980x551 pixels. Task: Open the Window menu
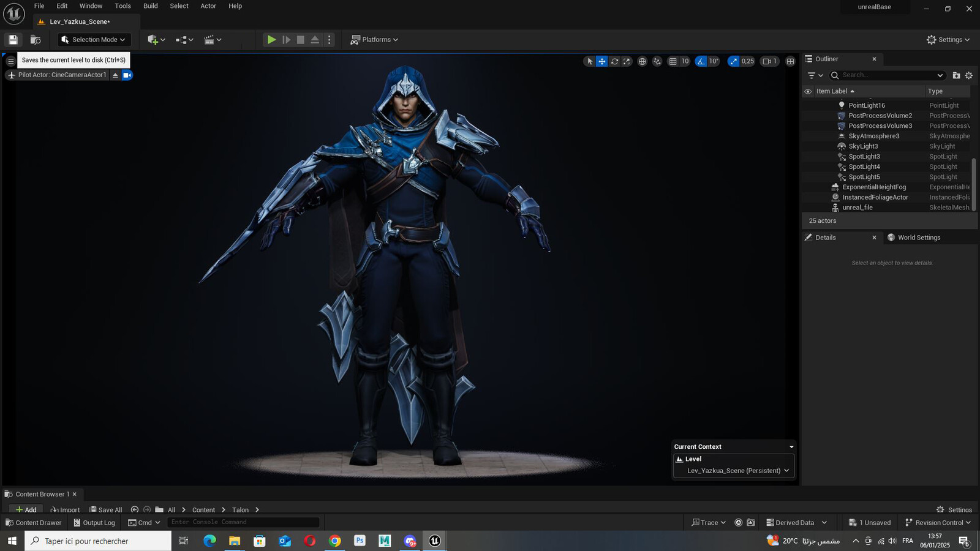point(91,6)
